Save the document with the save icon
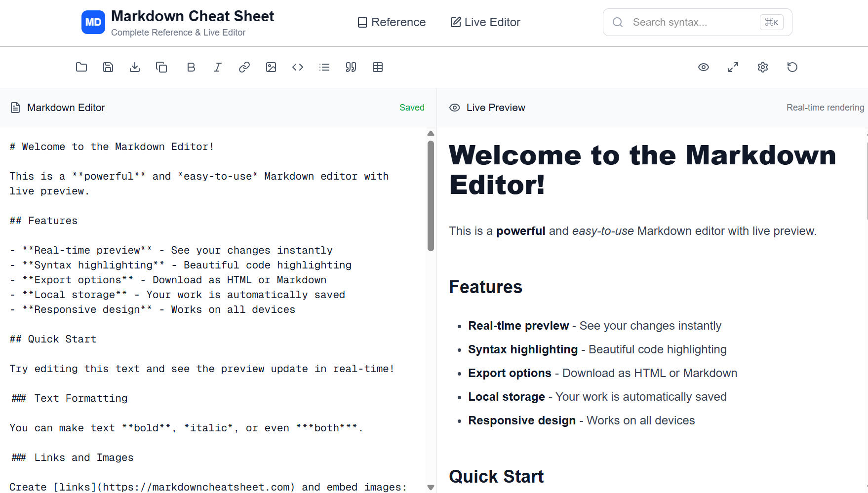 click(x=108, y=67)
